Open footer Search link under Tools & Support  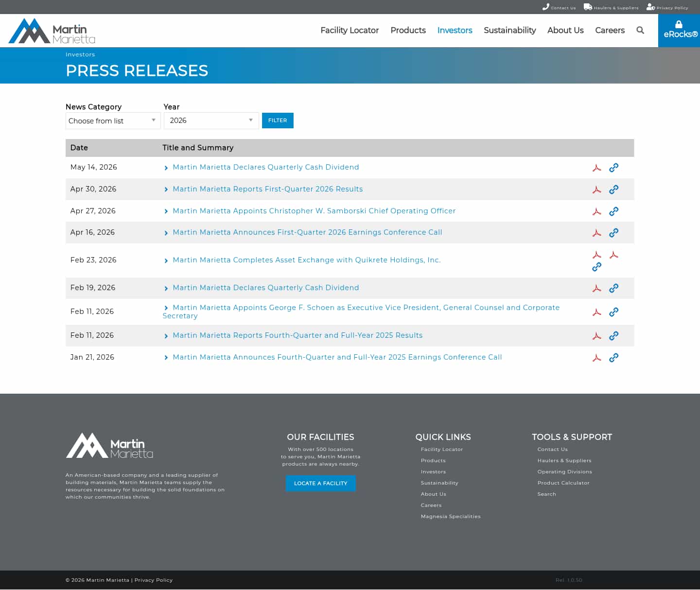tap(547, 494)
